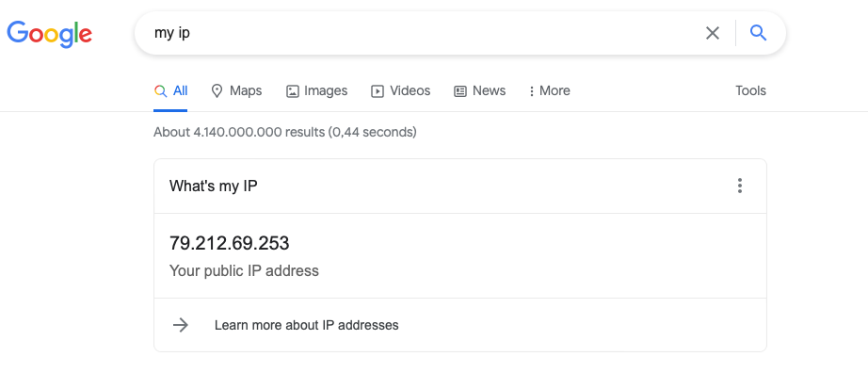Open the What's my IP options menu

point(740,186)
